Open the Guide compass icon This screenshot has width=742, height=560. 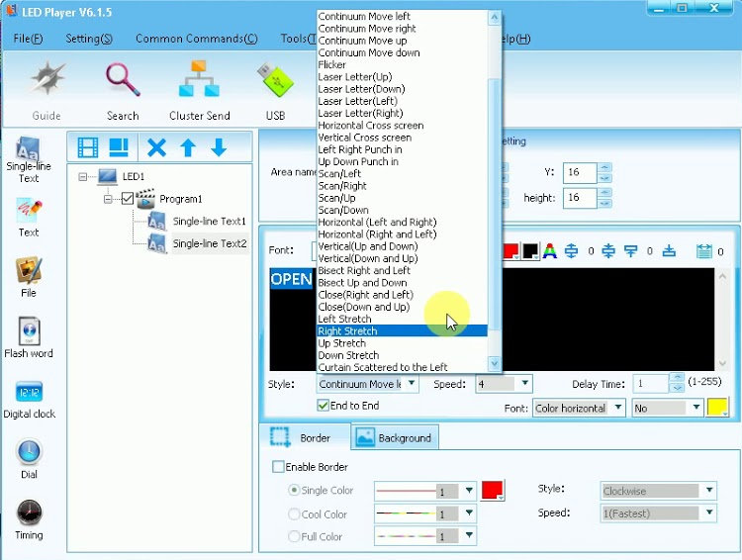(x=46, y=81)
